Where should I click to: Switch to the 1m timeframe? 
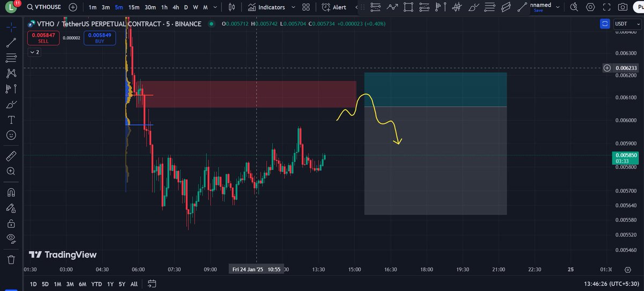93,8
